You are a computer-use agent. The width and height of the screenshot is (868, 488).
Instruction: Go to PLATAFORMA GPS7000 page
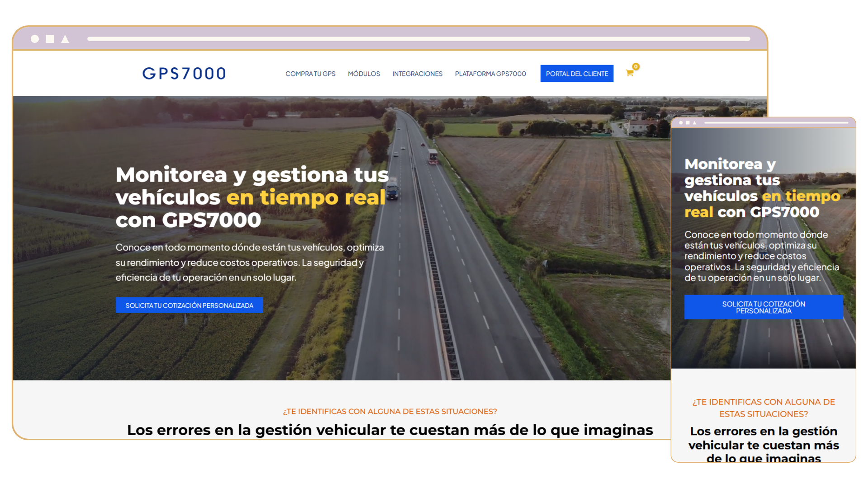[491, 74]
